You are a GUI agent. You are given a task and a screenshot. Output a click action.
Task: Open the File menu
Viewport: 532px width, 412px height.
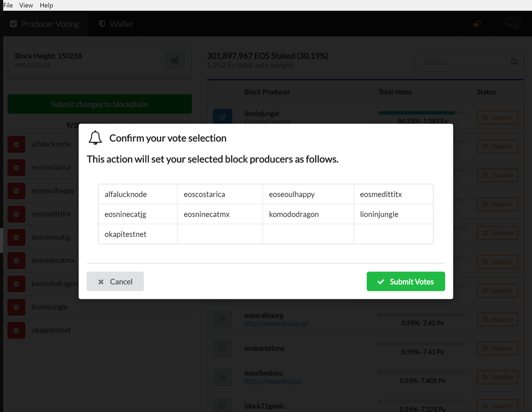pyautogui.click(x=8, y=5)
